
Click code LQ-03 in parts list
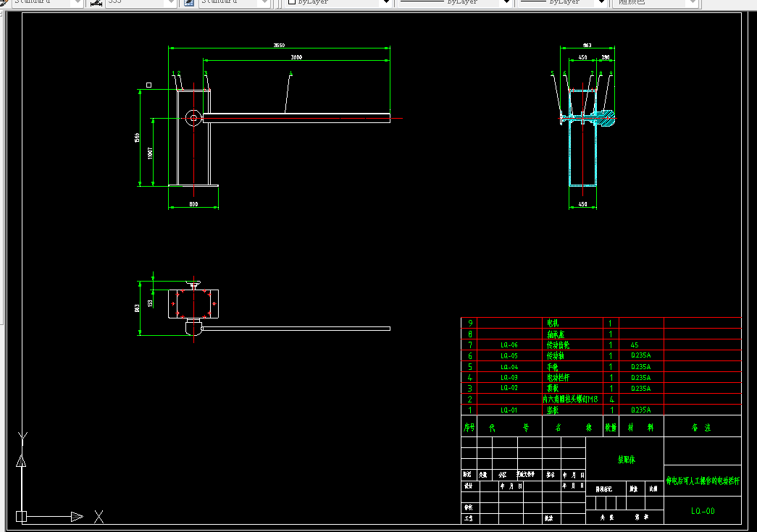(x=509, y=377)
